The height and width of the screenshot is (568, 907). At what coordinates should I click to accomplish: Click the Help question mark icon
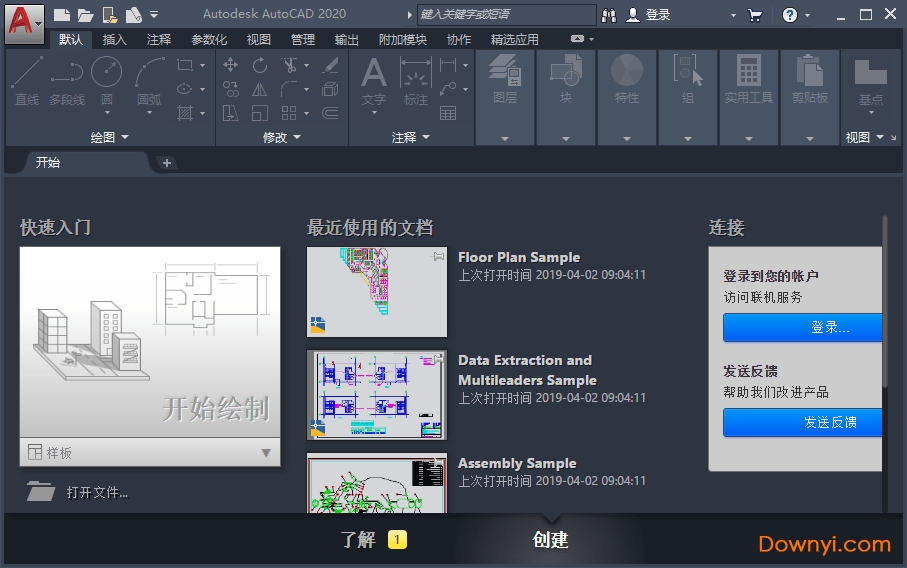coord(790,15)
